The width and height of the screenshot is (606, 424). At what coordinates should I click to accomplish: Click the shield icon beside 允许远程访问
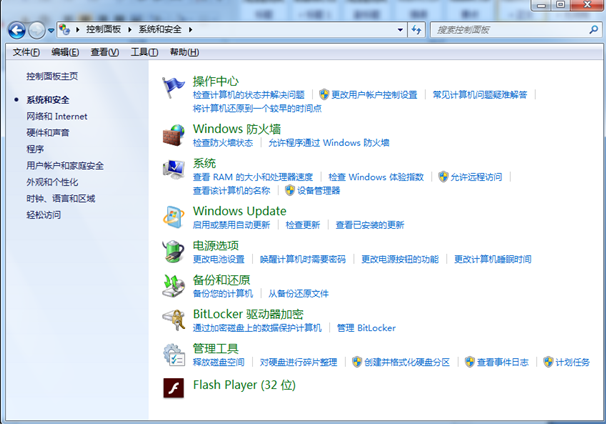[x=443, y=177]
